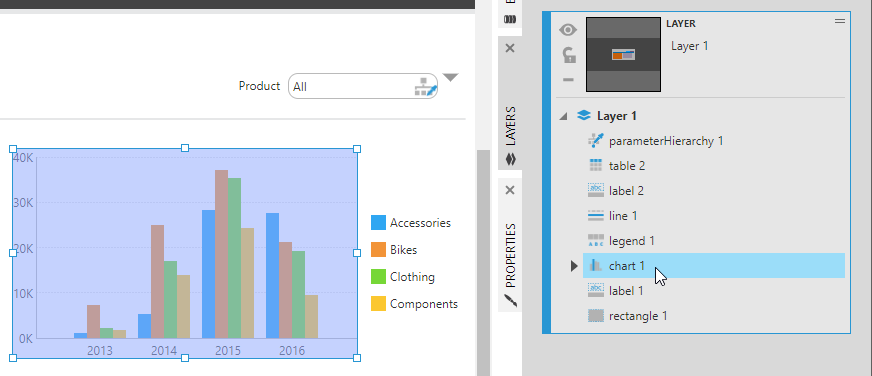
Task: Click the Product filter input showing All
Action: coord(363,86)
